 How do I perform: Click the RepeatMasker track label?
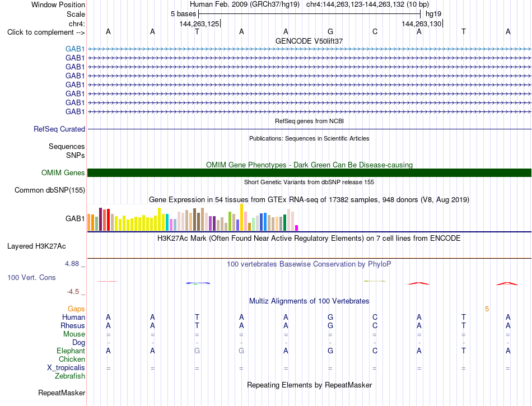coord(62,393)
